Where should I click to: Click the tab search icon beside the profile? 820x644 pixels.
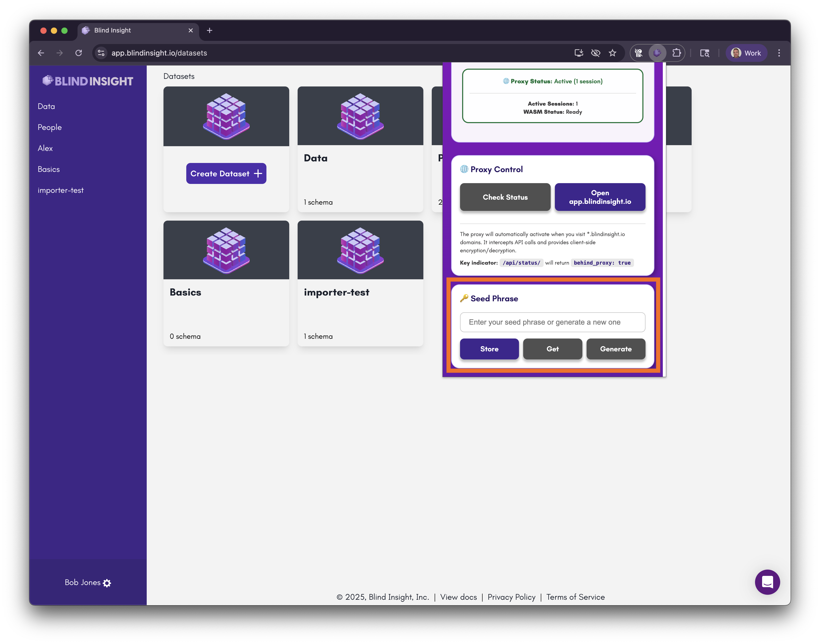coord(704,53)
